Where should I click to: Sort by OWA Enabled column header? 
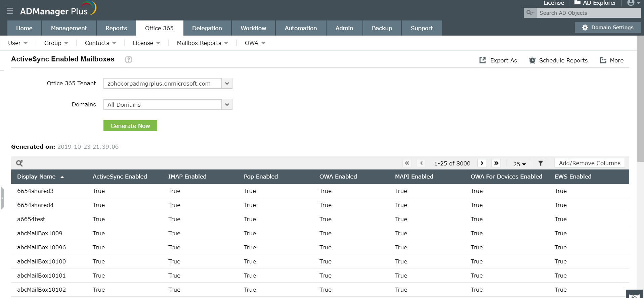pyautogui.click(x=338, y=177)
